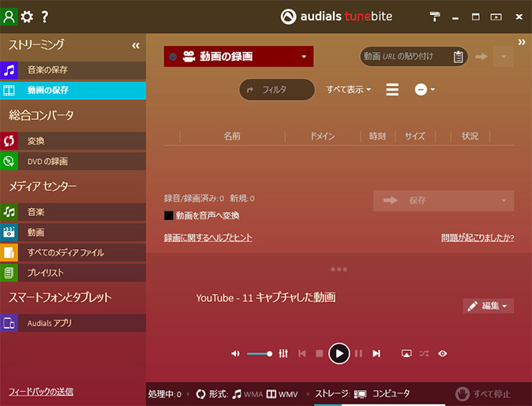532x406 pixels.
Task: Open 音楽の保存 in sidebar
Action: [x=73, y=70]
